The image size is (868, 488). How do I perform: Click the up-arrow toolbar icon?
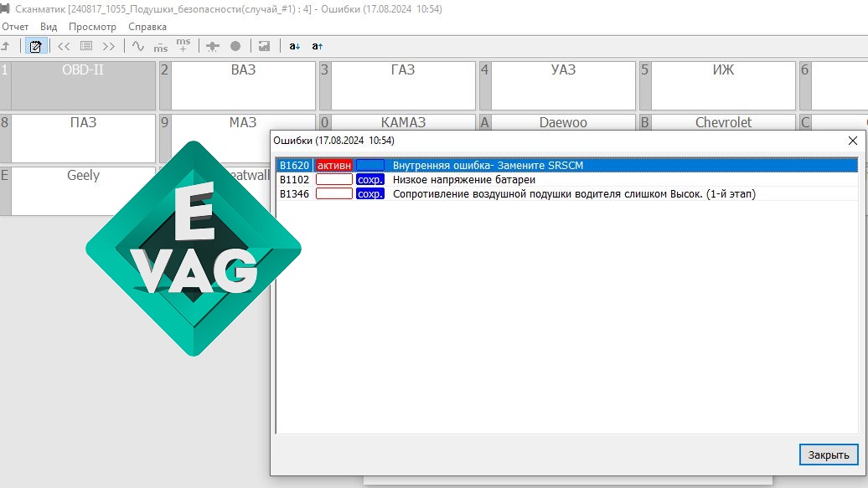6,47
